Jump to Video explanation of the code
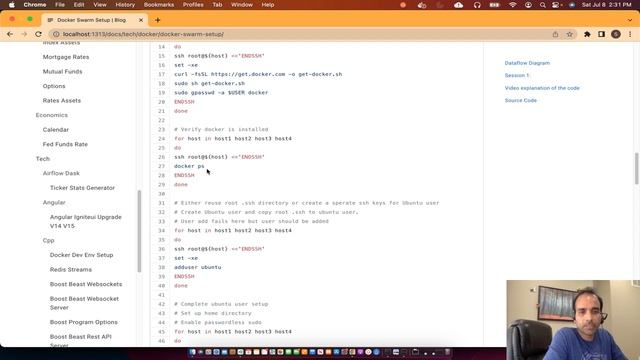Image resolution: width=640 pixels, height=360 pixels. pos(542,88)
